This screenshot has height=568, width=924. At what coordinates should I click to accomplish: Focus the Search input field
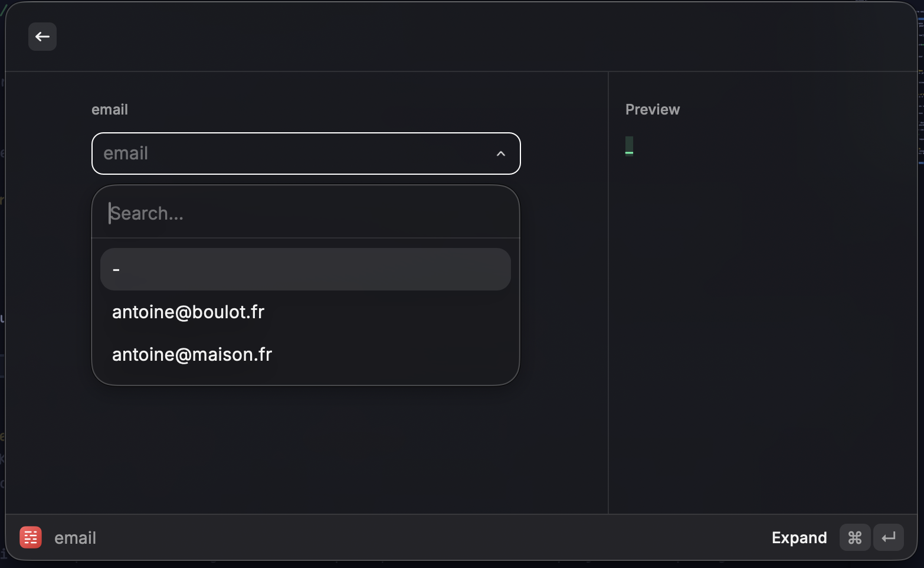click(x=305, y=213)
